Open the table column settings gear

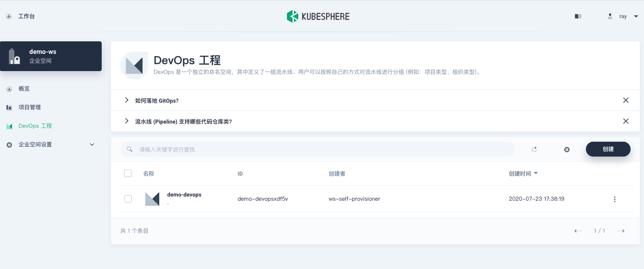coord(567,150)
